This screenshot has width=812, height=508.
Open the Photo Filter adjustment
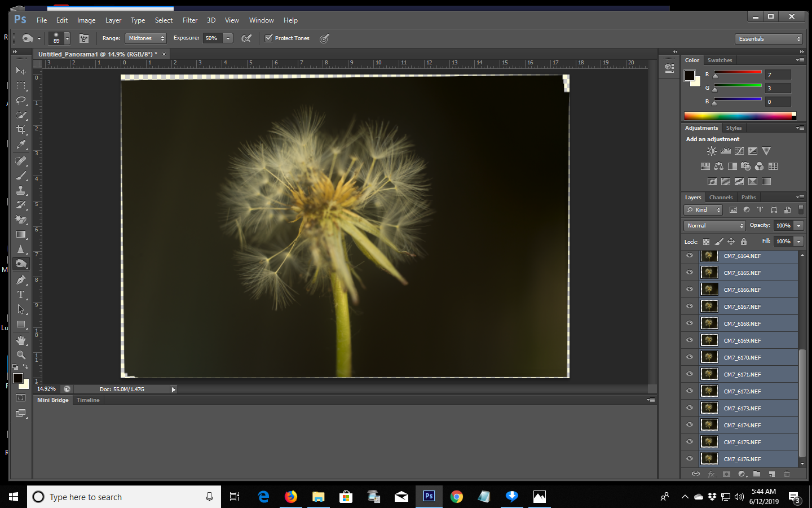point(745,167)
